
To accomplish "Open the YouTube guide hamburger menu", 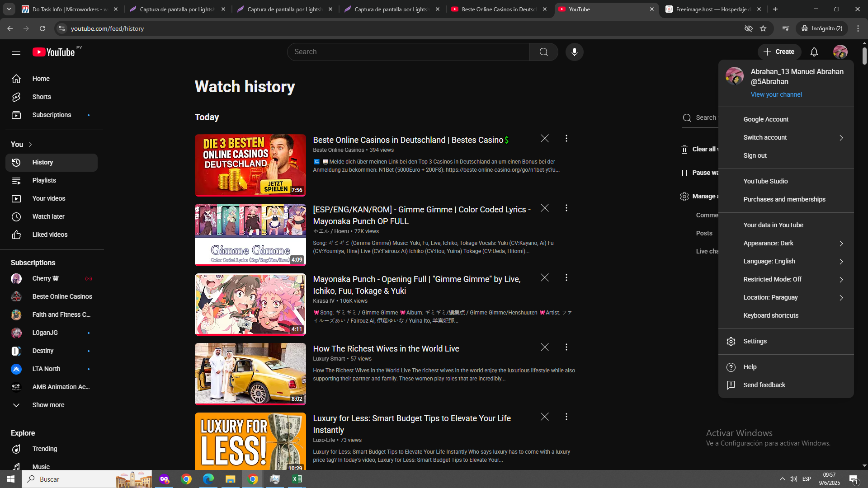I will tap(16, 52).
